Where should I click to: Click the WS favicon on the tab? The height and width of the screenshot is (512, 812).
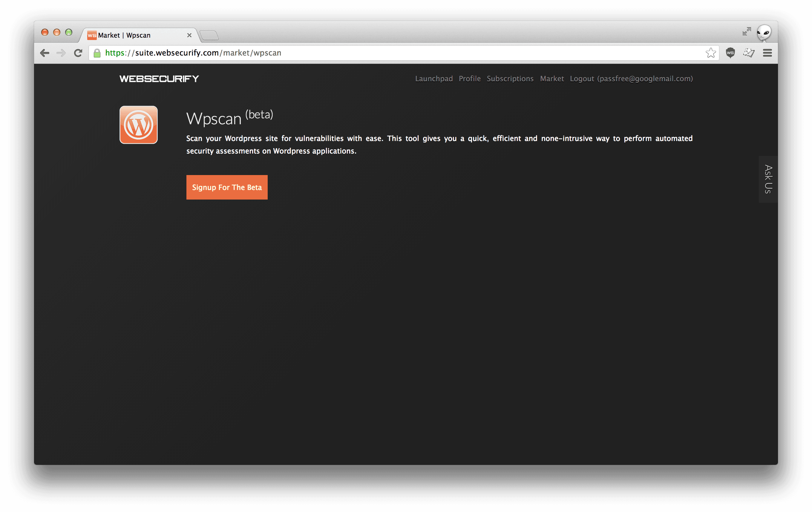92,35
